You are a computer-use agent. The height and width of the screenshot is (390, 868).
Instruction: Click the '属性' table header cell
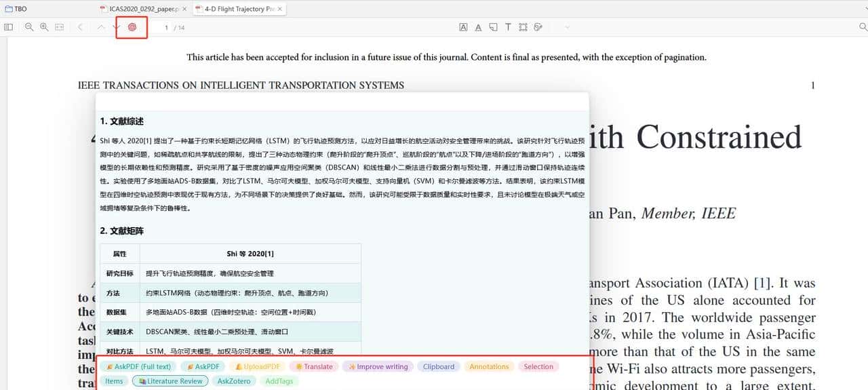(119, 254)
